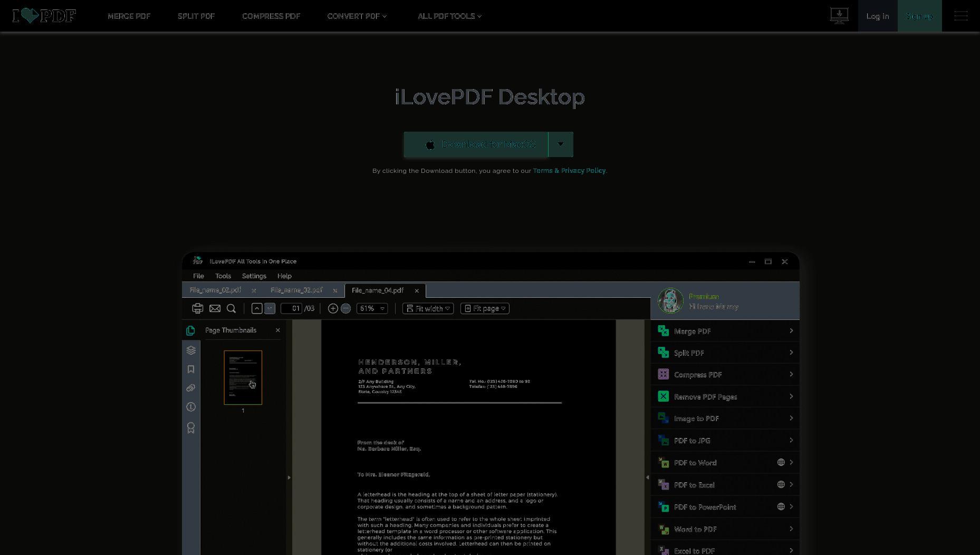Click the Log in button
The height and width of the screenshot is (555, 980).
click(x=878, y=16)
